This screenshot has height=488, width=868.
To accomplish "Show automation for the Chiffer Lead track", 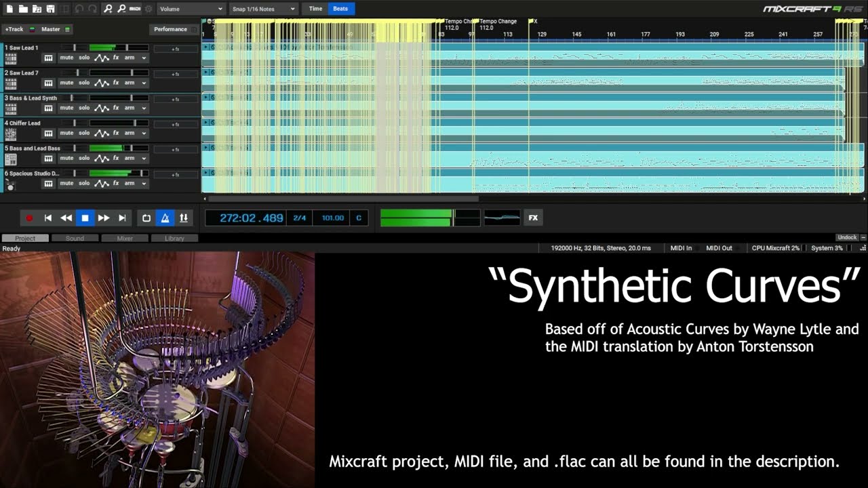I will pyautogui.click(x=101, y=133).
